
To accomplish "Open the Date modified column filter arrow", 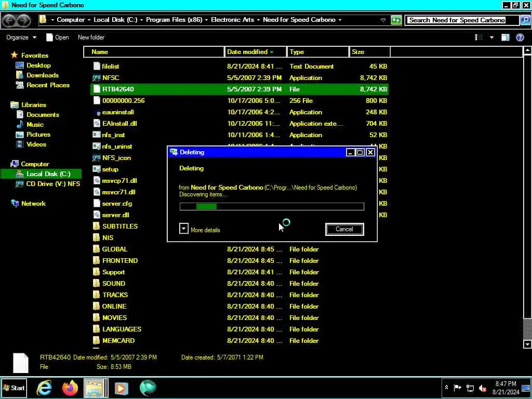I will [272, 52].
